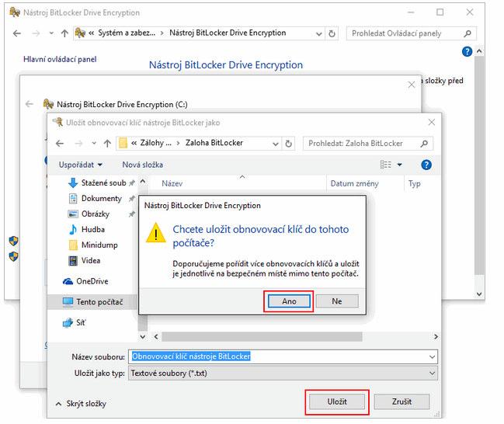The height and width of the screenshot is (424, 504).
Task: Click the Tento počítač monitor icon
Action: pyautogui.click(x=68, y=302)
